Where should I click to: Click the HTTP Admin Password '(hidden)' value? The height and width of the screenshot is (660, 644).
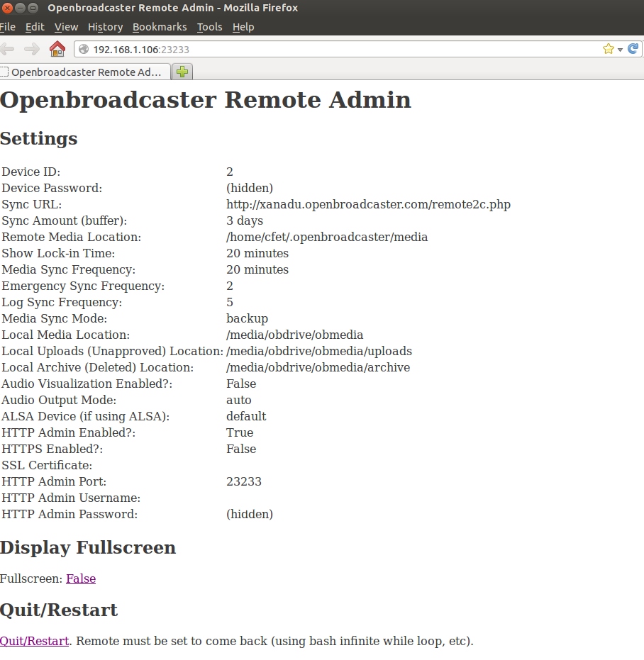click(250, 515)
